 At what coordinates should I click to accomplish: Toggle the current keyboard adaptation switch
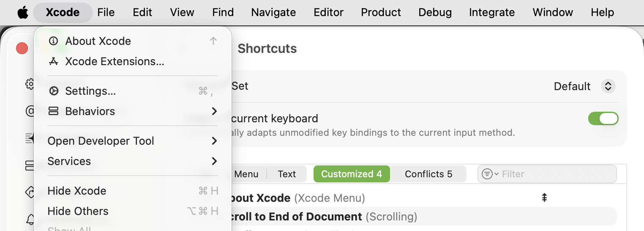pos(603,118)
